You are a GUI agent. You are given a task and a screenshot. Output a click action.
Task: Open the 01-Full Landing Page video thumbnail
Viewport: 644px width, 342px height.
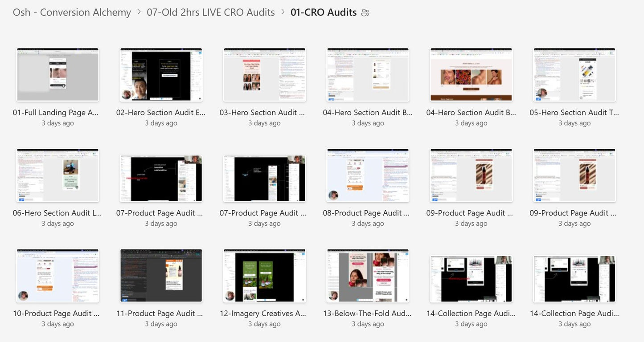pos(57,75)
